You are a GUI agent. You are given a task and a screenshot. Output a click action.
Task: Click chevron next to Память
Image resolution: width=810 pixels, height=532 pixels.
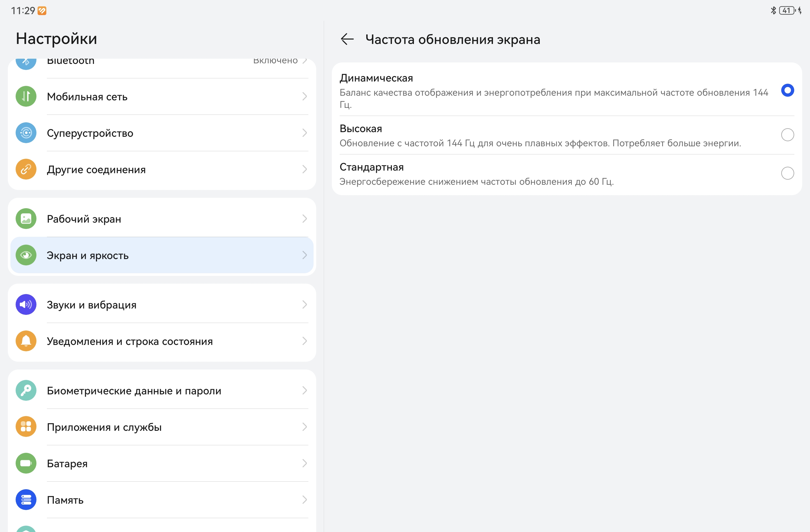pos(304,500)
